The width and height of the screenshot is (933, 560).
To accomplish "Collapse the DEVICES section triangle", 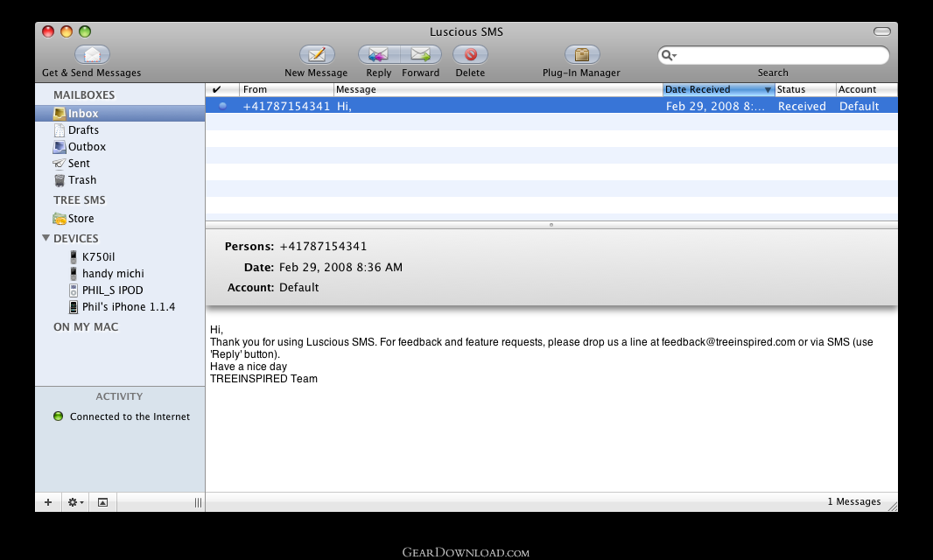I will coord(46,238).
